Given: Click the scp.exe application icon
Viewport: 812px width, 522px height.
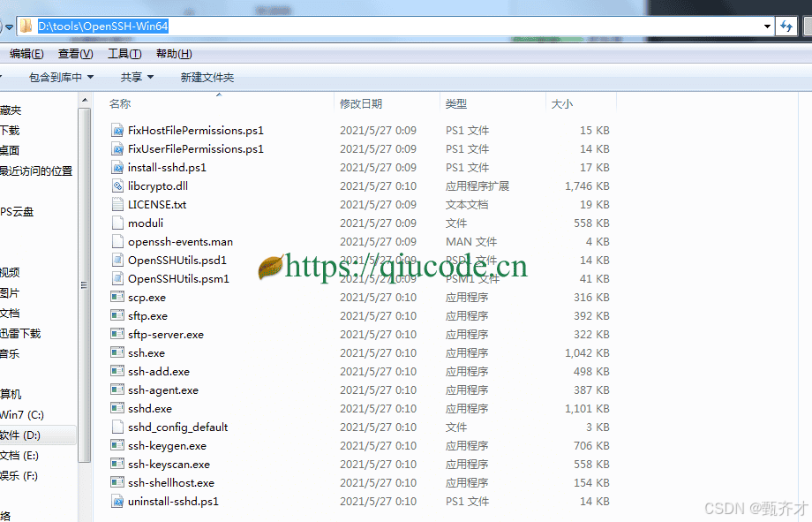Looking at the screenshot, I should tap(117, 297).
